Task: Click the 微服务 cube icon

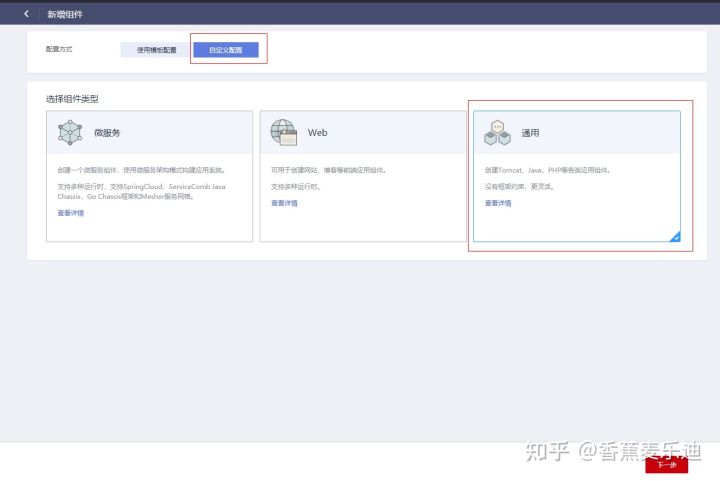Action: (70, 132)
